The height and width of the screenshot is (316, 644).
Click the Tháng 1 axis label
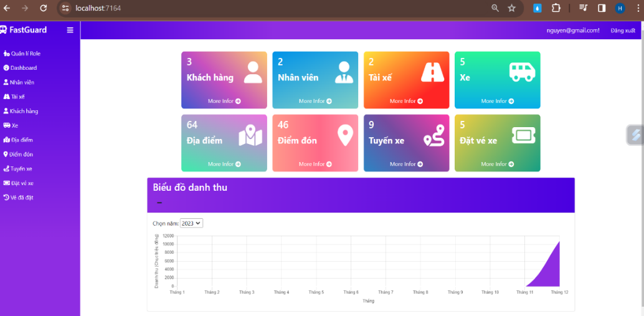177,292
